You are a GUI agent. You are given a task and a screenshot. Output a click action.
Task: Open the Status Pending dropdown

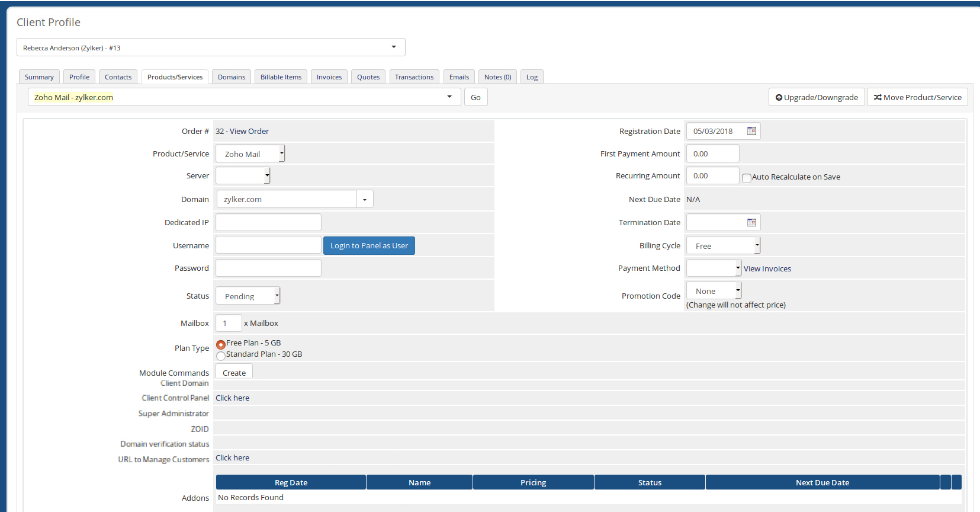pyautogui.click(x=248, y=296)
